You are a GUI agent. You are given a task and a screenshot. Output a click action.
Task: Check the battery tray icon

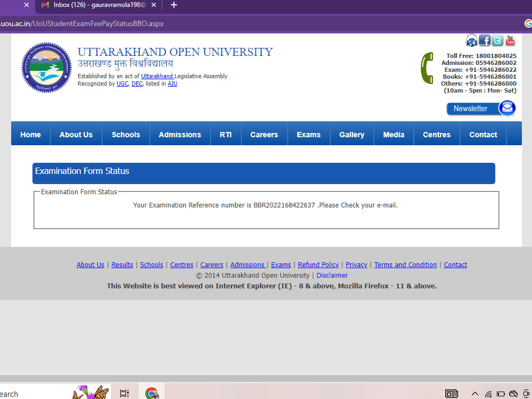501,394
